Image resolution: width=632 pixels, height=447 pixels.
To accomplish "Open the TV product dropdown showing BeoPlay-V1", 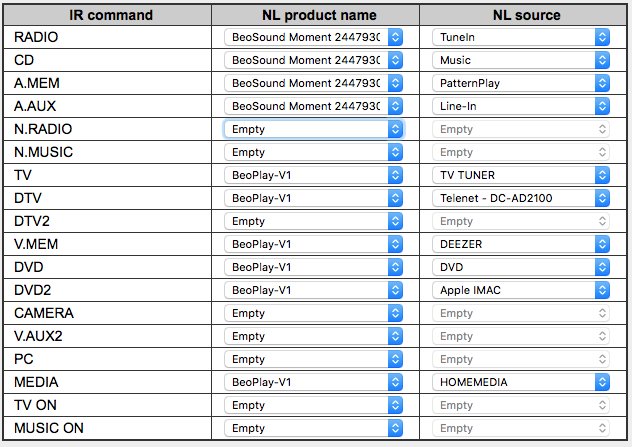I will (x=314, y=175).
